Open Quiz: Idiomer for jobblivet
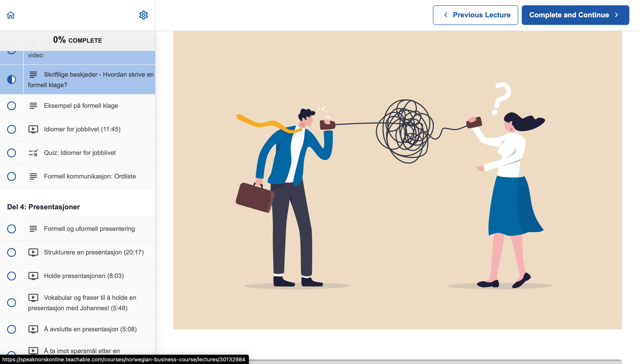Image resolution: width=640 pixels, height=364 pixels. tap(78, 153)
